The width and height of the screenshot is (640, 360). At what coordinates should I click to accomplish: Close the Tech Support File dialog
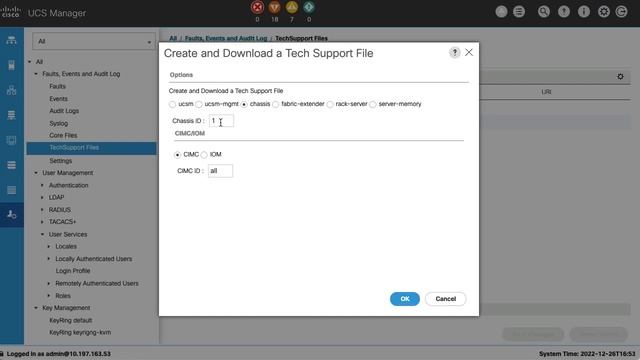point(469,52)
